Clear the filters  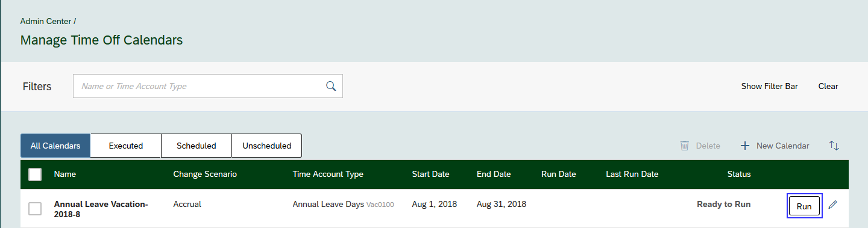pyautogui.click(x=828, y=86)
